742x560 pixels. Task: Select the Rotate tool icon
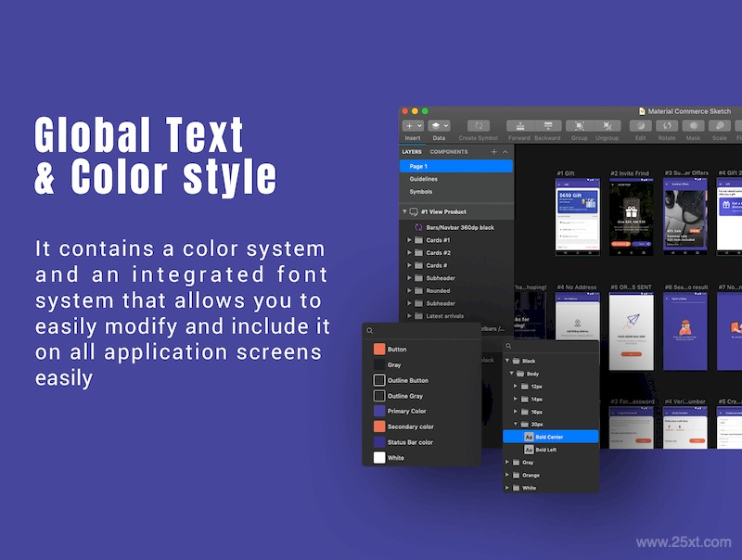pyautogui.click(x=667, y=126)
